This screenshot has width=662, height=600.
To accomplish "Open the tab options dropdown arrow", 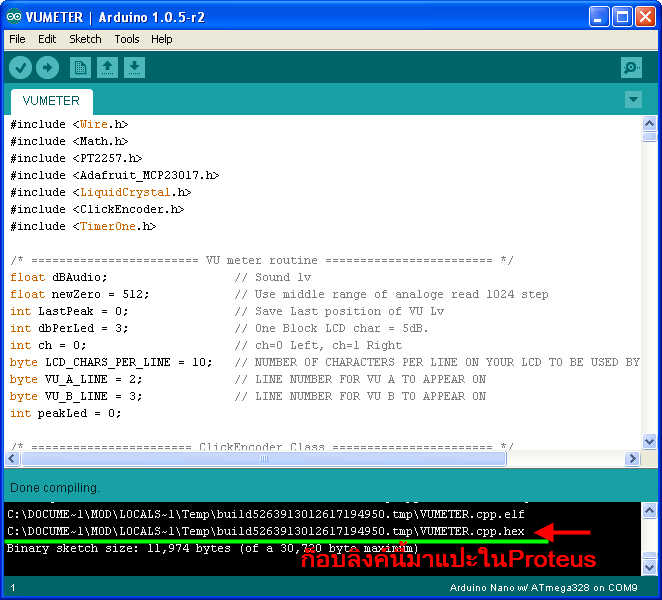I will click(633, 100).
